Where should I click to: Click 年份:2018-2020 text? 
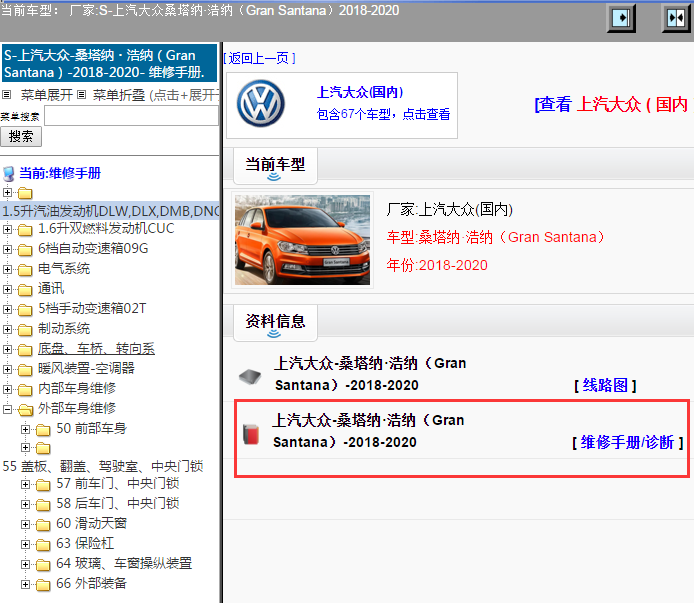[437, 265]
